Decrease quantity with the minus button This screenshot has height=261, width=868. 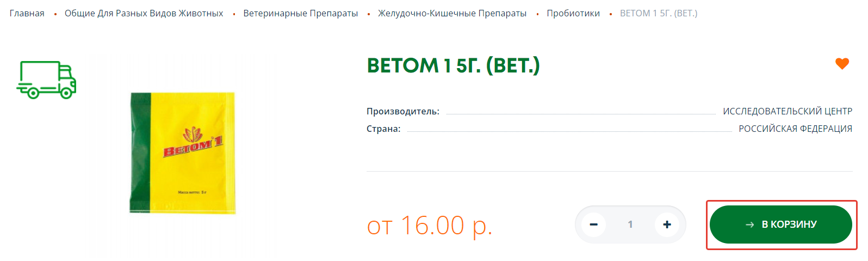pyautogui.click(x=593, y=224)
